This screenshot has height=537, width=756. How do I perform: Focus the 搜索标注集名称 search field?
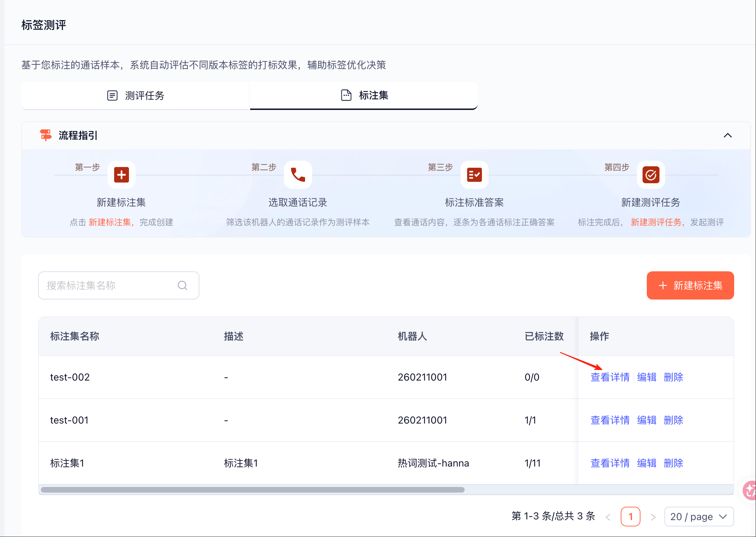point(119,285)
